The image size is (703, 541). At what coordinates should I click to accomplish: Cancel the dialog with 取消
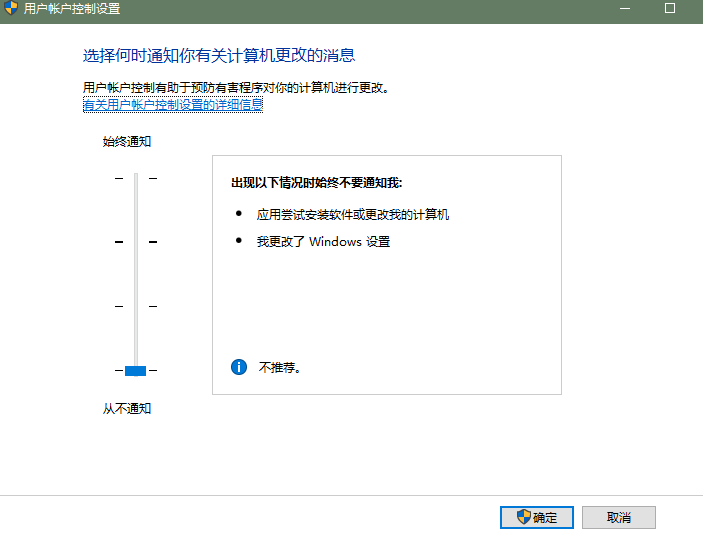click(619, 517)
